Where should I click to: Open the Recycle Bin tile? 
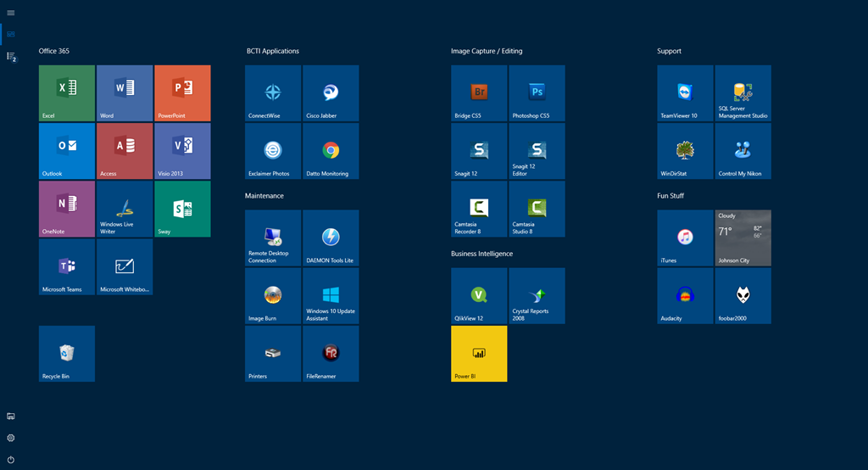tap(67, 354)
